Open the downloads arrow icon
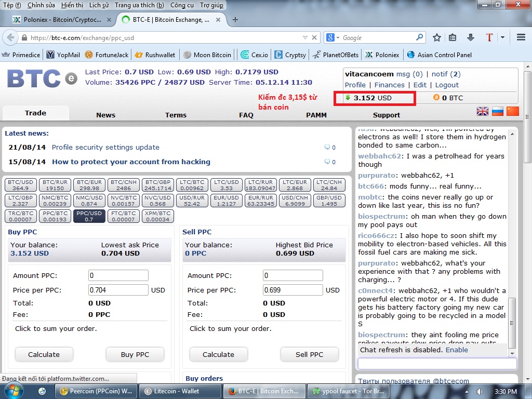 tap(470, 37)
